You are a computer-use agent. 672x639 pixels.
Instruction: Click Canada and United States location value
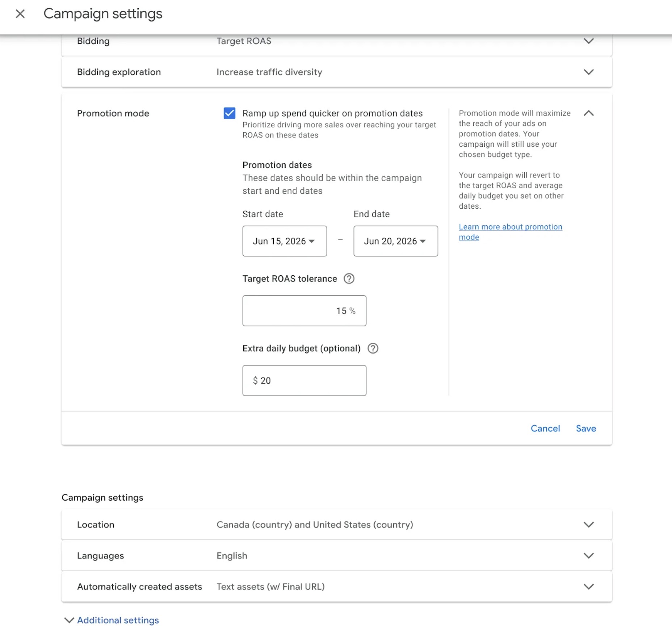(315, 525)
